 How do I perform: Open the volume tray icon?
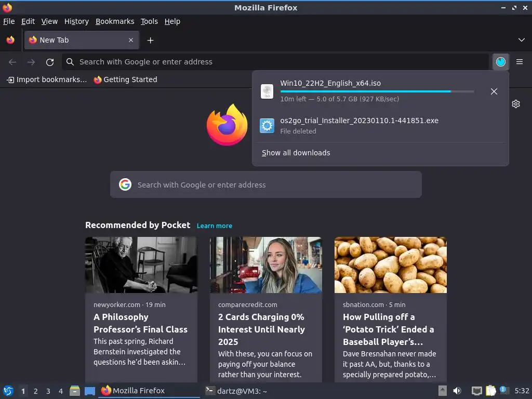457,391
